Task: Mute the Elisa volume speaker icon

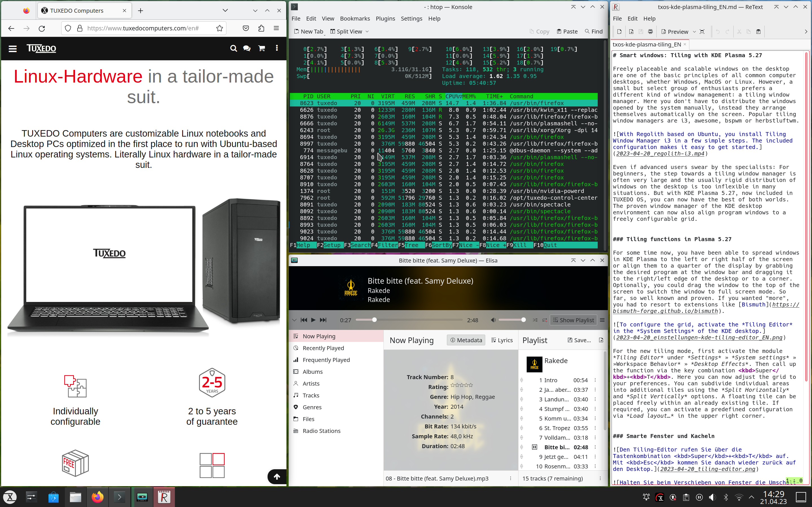Action: tap(493, 320)
